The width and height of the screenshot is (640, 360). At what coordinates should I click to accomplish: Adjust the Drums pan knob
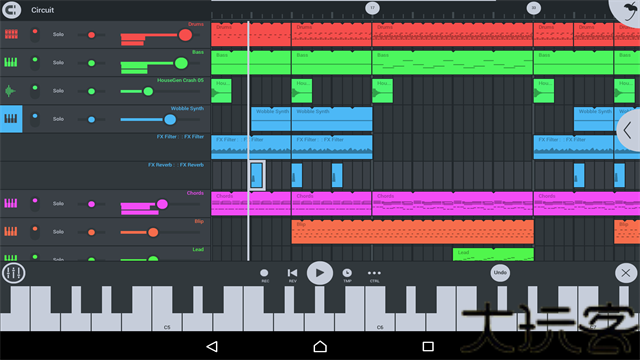(x=91, y=35)
